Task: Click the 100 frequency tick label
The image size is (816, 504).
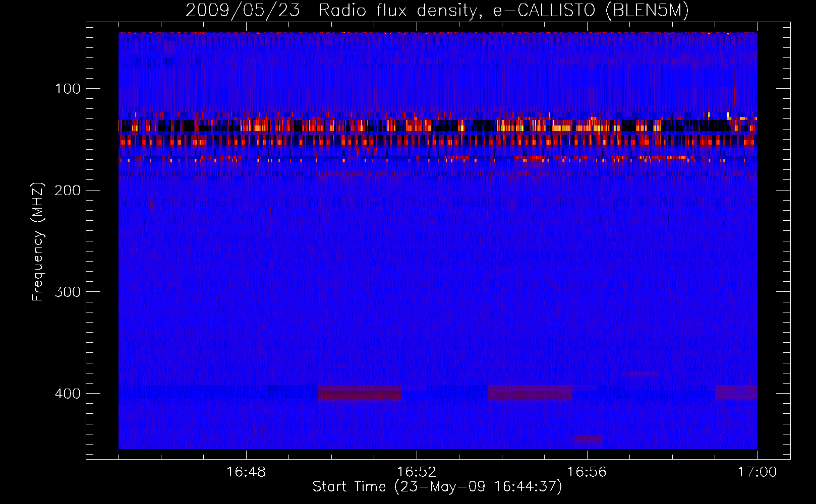Action: pyautogui.click(x=68, y=89)
